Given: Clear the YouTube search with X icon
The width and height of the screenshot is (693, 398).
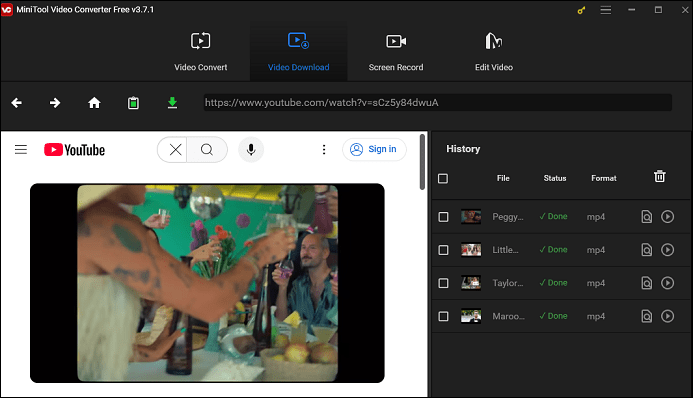Looking at the screenshot, I should (175, 150).
